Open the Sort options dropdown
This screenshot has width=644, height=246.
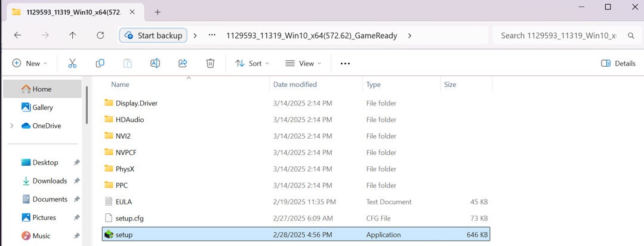tap(252, 63)
